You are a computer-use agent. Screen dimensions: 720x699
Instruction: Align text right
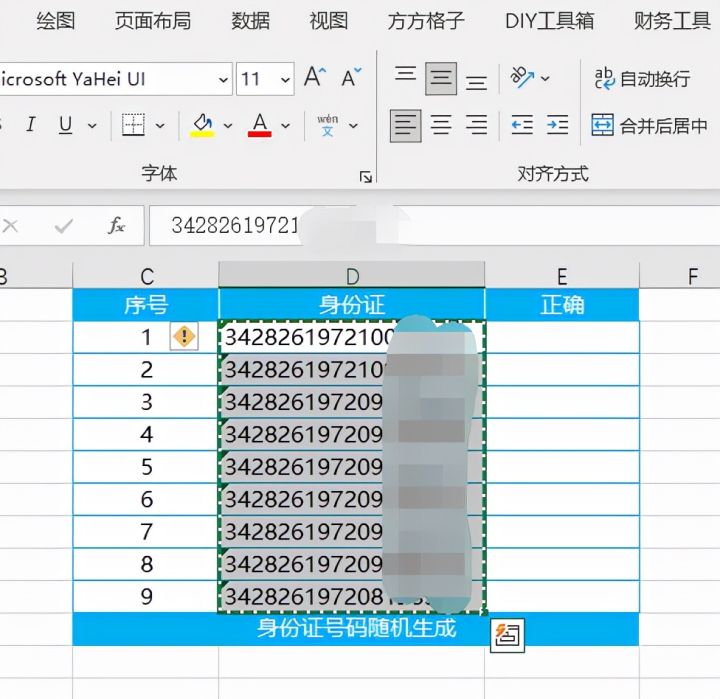coord(476,125)
